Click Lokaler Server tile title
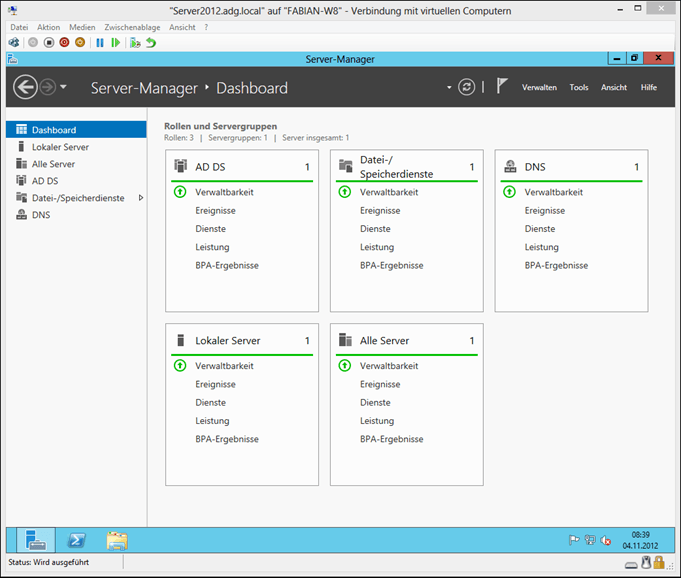 (228, 340)
